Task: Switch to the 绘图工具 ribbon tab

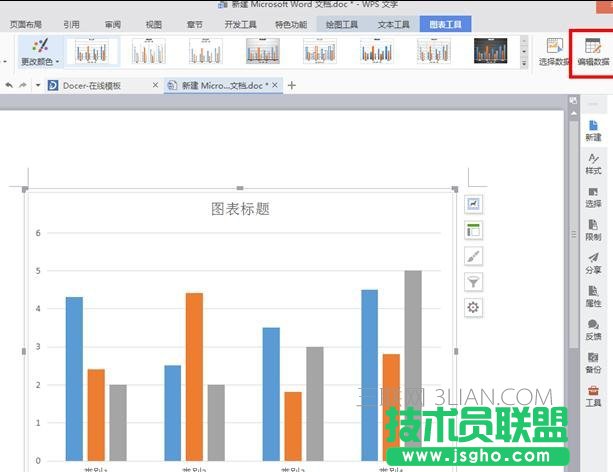Action: [342, 24]
